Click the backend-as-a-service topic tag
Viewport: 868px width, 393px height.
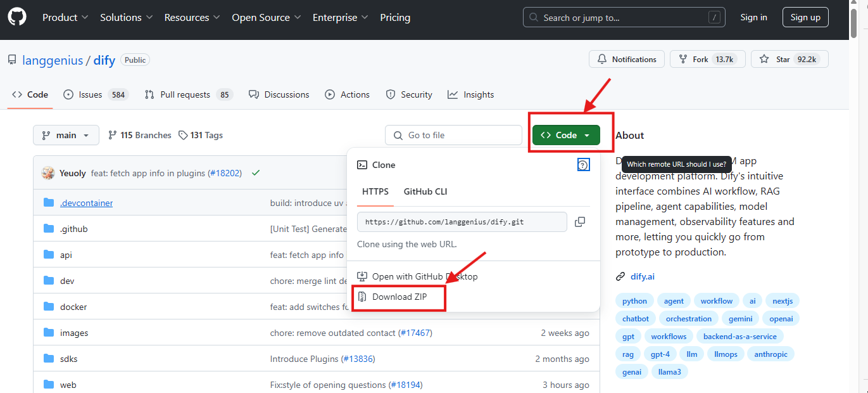click(x=740, y=337)
